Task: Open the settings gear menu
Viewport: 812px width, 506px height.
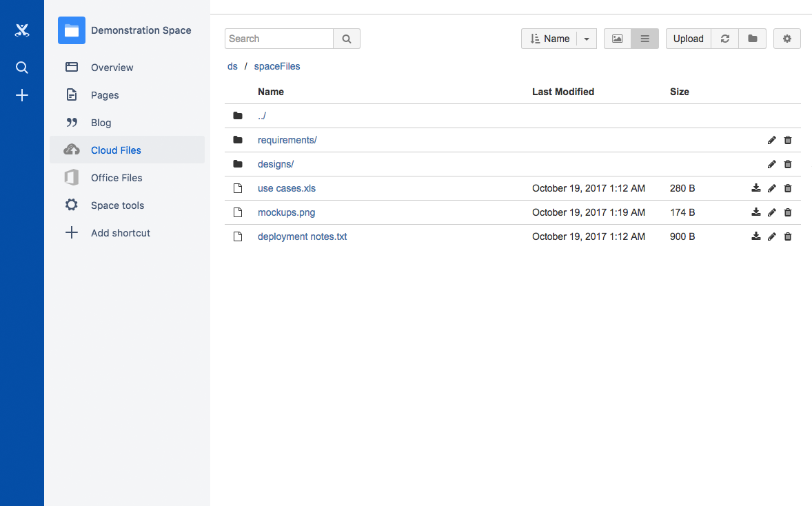Action: 787,39
